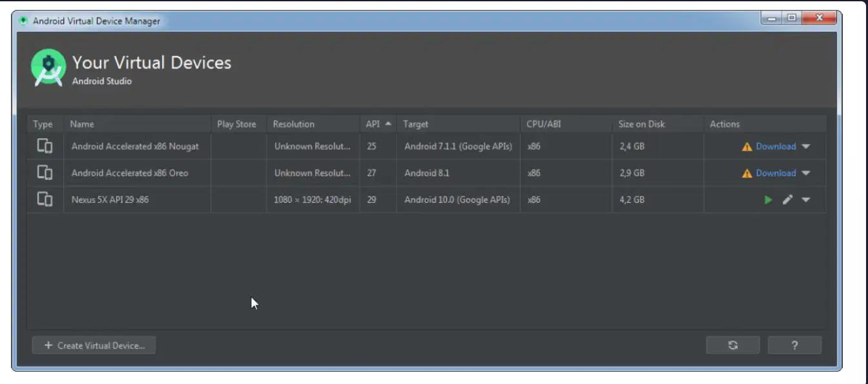
Task: Click Create Virtual Device button
Action: tap(94, 345)
